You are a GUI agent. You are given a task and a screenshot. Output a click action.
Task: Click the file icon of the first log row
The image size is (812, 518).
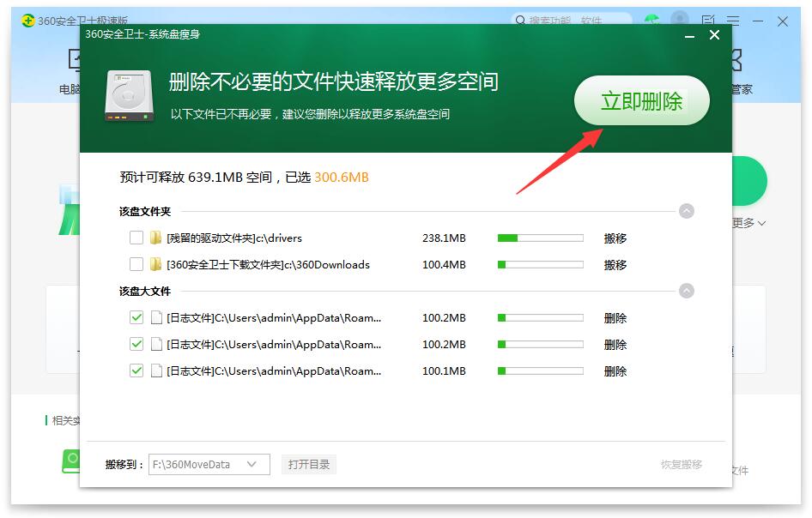[x=156, y=317]
